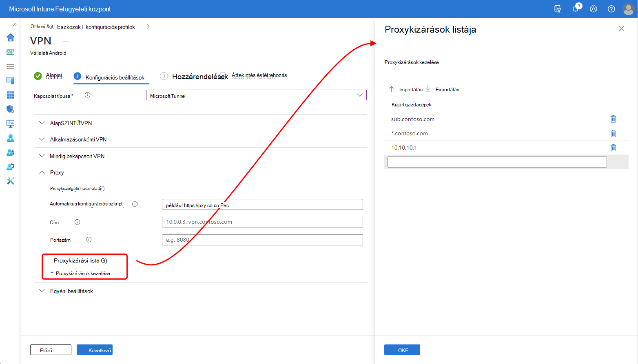Expand the sidebar with double chevron

(x=15, y=24)
